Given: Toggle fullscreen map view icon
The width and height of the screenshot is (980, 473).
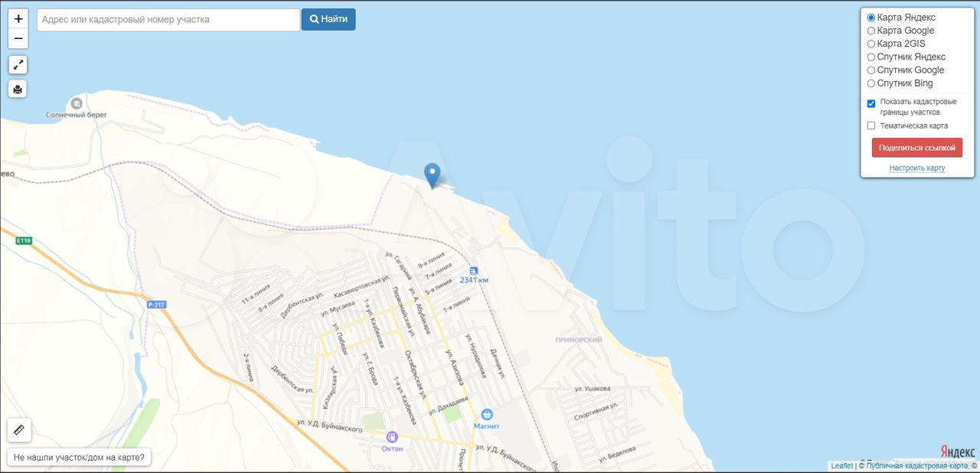Looking at the screenshot, I should point(18,65).
